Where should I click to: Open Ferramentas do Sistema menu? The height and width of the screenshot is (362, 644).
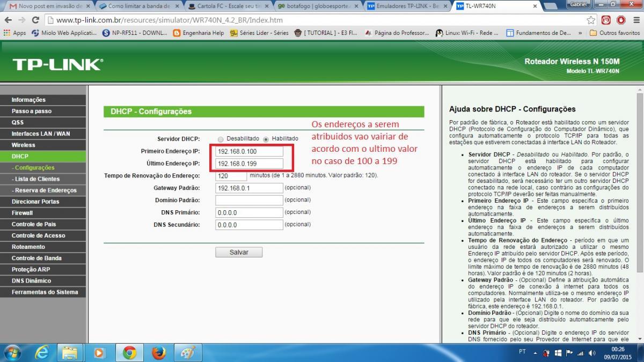[43, 292]
